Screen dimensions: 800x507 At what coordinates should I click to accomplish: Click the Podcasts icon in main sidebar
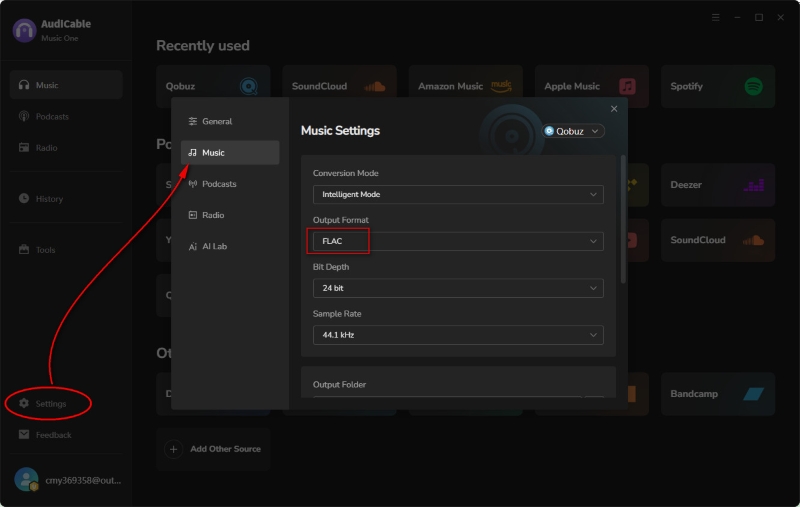tap(24, 116)
